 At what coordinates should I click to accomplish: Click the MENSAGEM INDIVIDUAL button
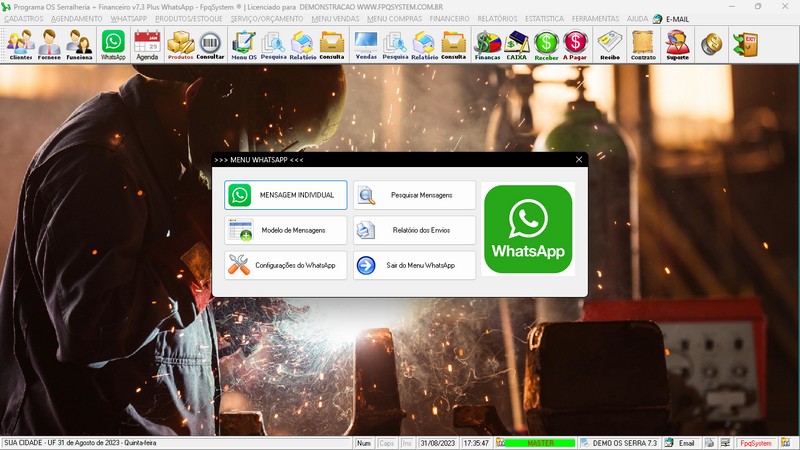286,195
